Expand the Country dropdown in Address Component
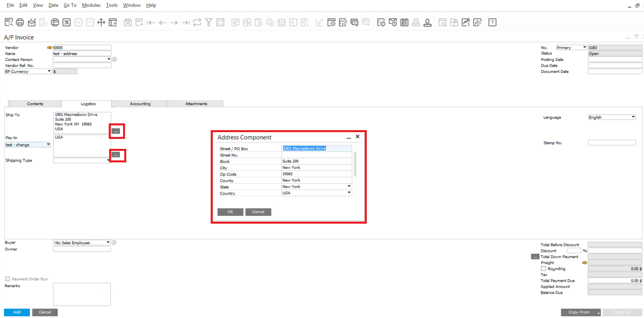The height and width of the screenshot is (318, 644). [349, 193]
